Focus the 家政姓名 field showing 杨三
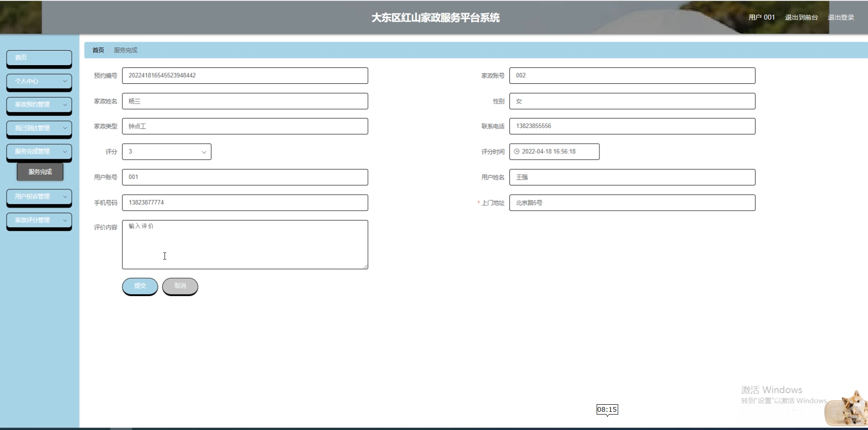 click(245, 101)
